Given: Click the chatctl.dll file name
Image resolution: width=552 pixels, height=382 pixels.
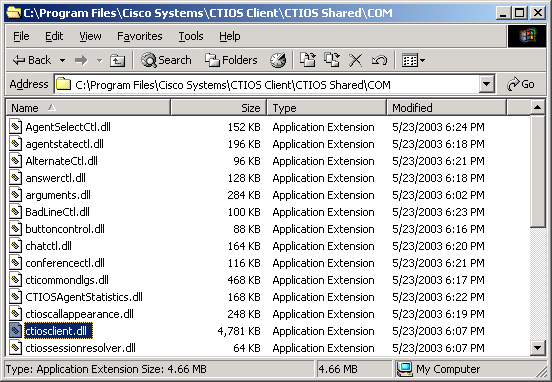Looking at the screenshot, I should click(49, 246).
